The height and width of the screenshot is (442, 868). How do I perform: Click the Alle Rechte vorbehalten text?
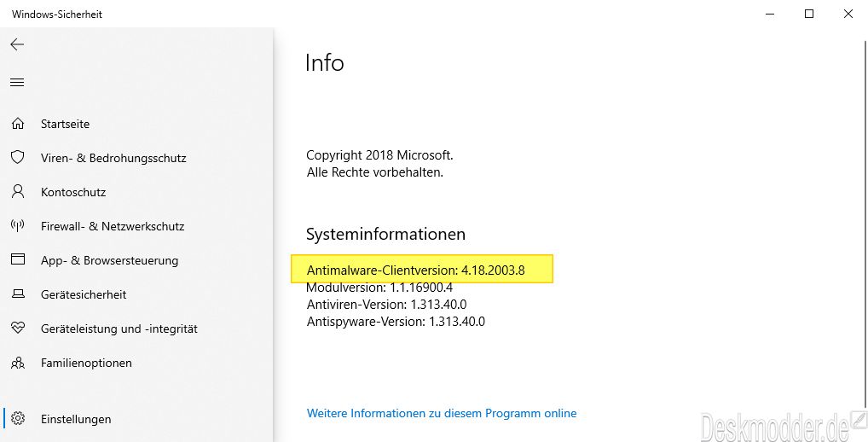coord(375,172)
